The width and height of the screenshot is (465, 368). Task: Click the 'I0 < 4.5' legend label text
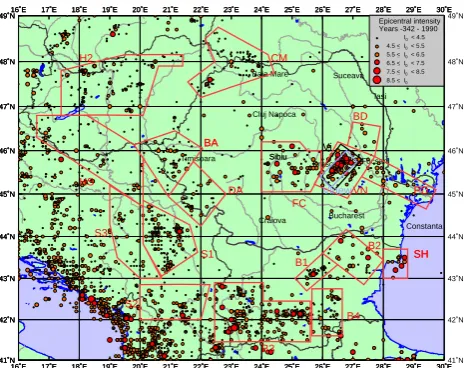point(414,38)
